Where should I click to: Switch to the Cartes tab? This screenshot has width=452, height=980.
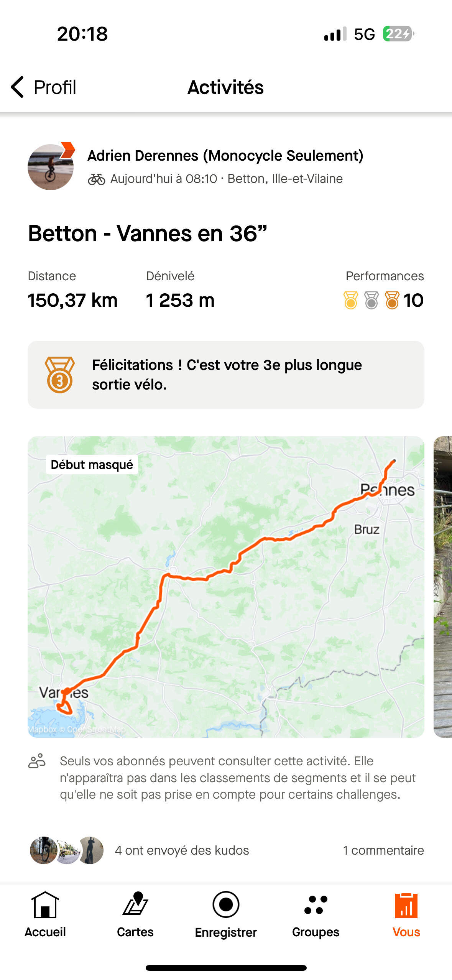(x=135, y=914)
